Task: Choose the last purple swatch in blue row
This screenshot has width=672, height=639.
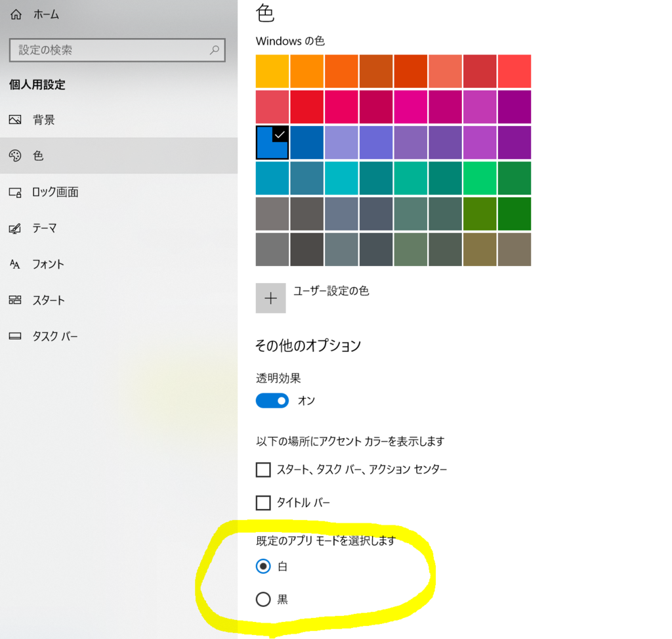Action: point(514,143)
